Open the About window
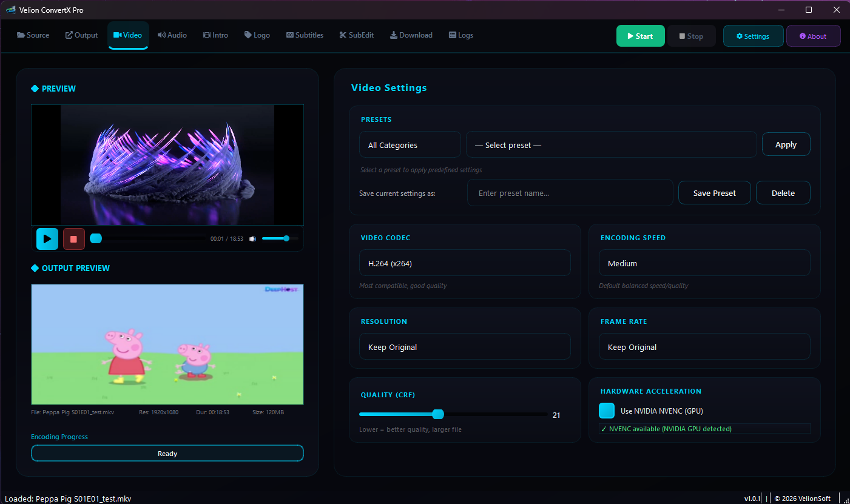Screen dimensions: 850x504 click(x=814, y=36)
